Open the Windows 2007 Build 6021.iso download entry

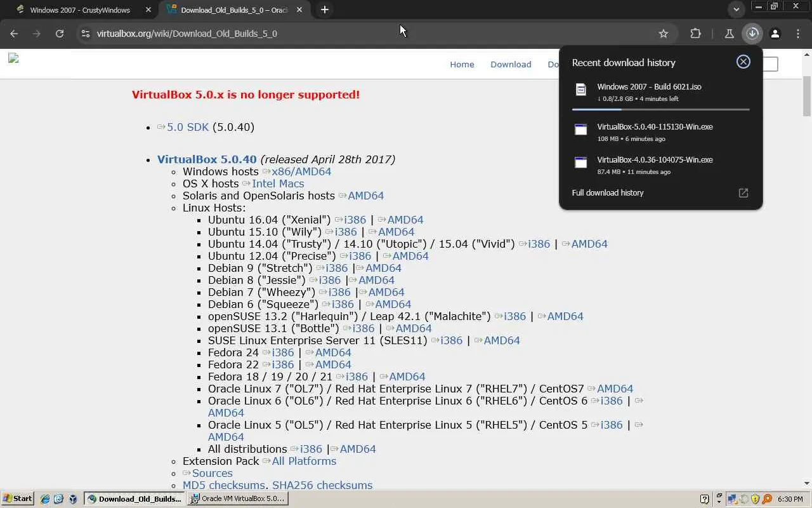click(x=660, y=92)
